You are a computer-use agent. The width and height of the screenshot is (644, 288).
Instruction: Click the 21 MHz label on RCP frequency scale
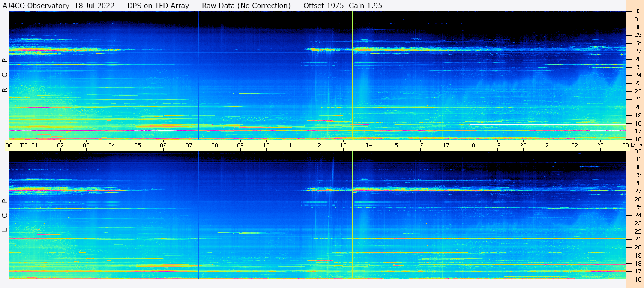tap(638, 99)
